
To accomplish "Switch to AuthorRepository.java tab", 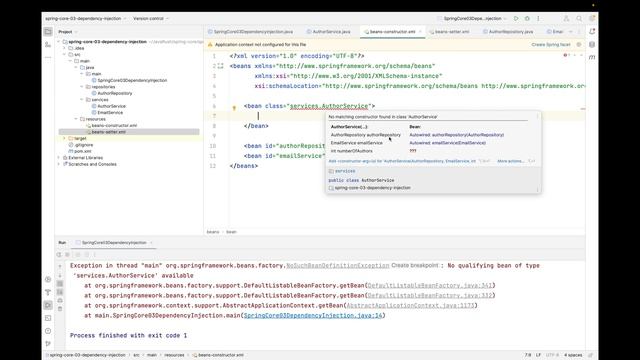I will 508,31.
